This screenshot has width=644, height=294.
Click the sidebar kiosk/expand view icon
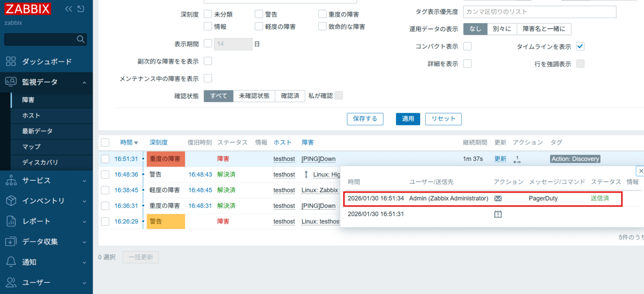pyautogui.click(x=80, y=9)
